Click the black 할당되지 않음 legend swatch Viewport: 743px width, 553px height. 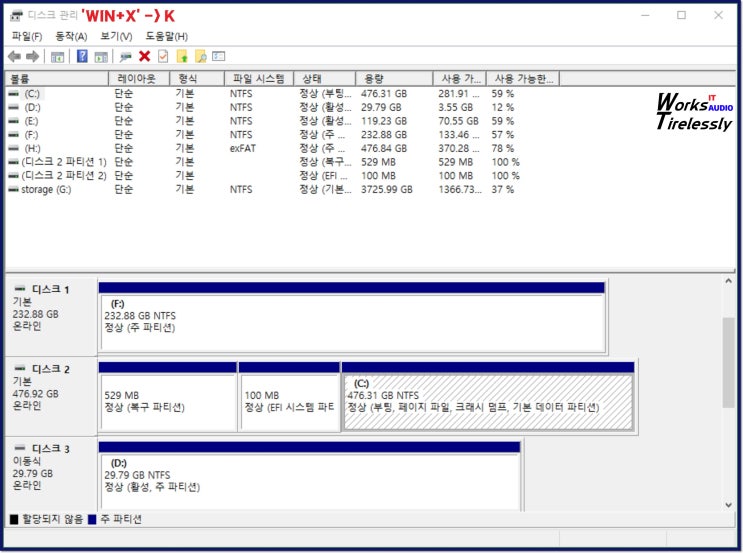click(x=14, y=520)
